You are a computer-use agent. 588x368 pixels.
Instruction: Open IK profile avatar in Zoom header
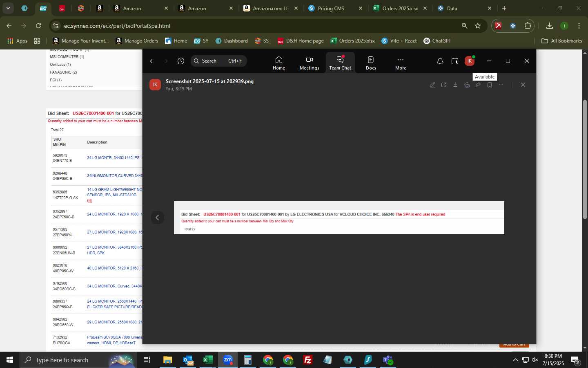pos(470,61)
